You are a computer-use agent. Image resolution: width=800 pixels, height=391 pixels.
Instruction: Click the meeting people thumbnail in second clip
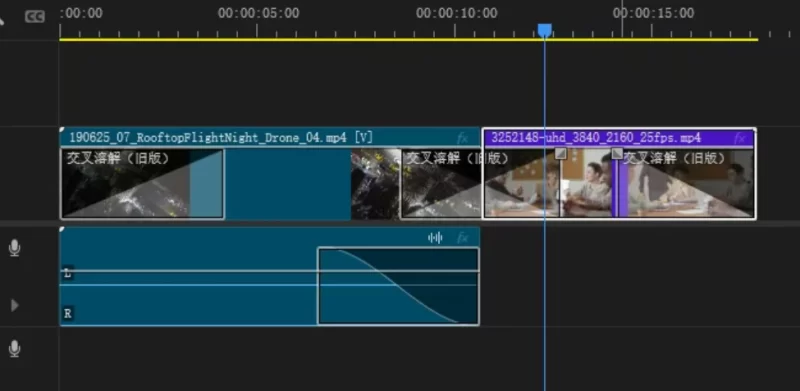pos(587,184)
